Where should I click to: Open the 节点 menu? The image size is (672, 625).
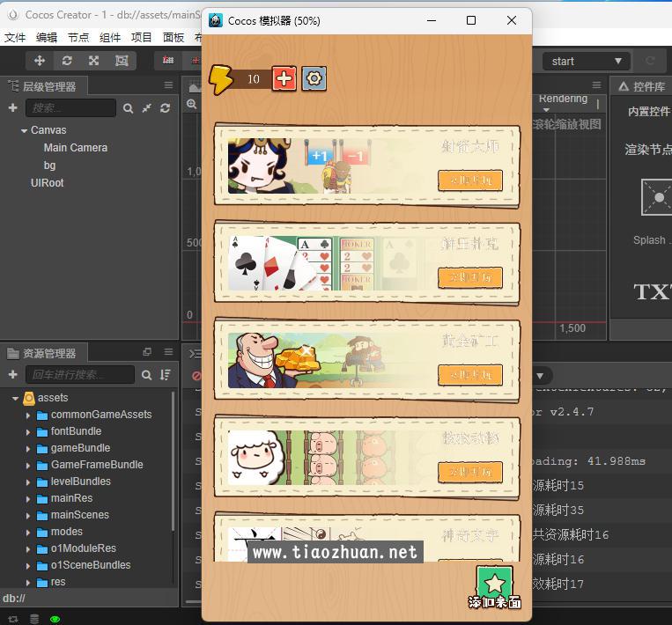point(78,37)
